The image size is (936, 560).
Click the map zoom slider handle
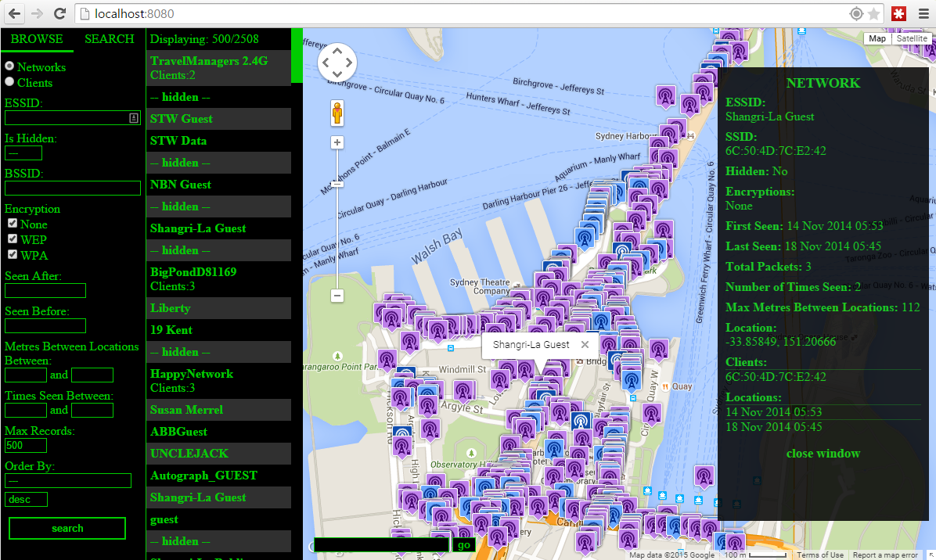pyautogui.click(x=337, y=185)
